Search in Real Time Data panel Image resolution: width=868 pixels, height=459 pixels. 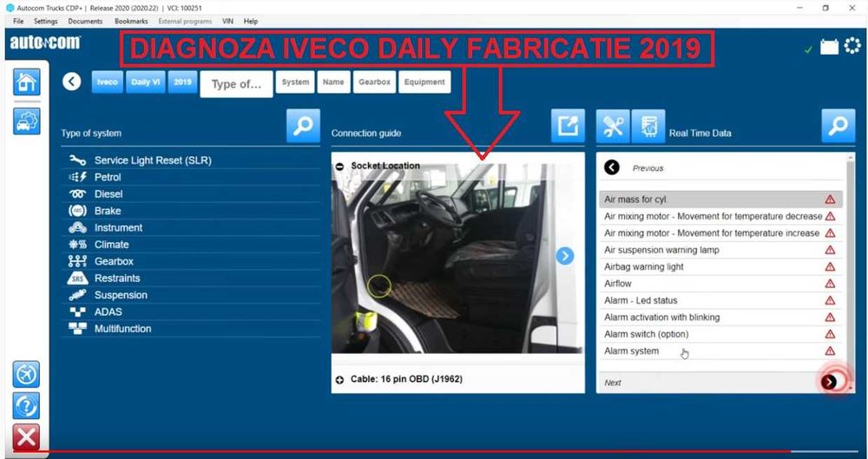[x=838, y=126]
